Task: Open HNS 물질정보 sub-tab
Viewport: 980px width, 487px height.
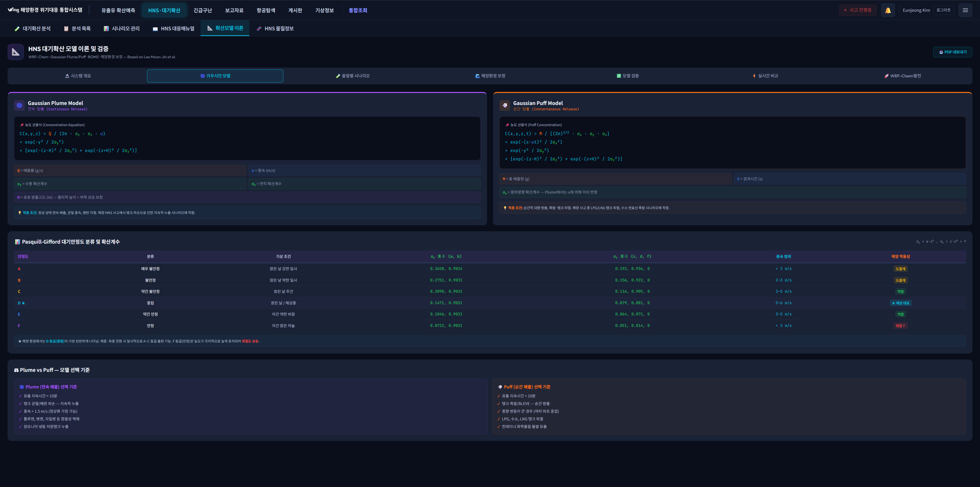Action: click(x=275, y=29)
